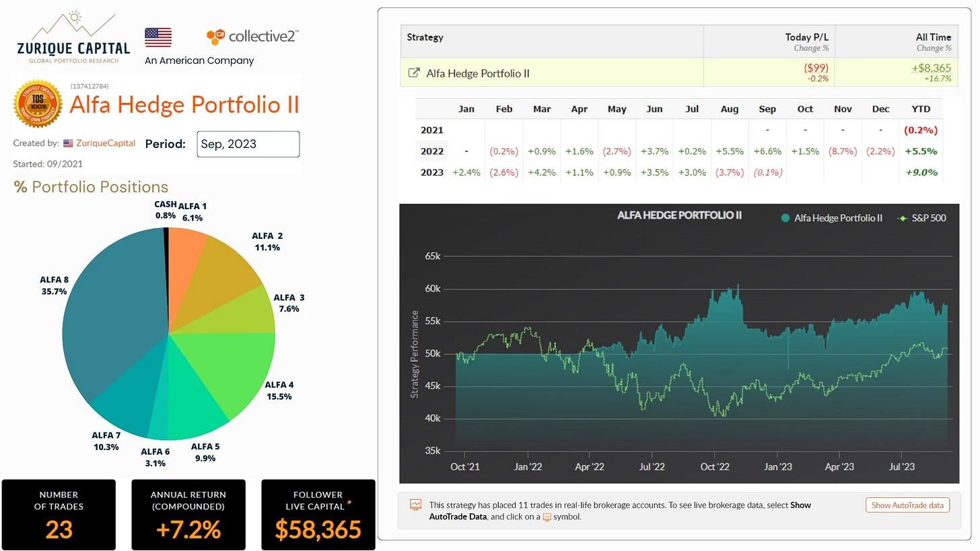Viewport: 980px width, 551px height.
Task: Click the 2023 Jan +2.4% cell
Action: (x=466, y=172)
